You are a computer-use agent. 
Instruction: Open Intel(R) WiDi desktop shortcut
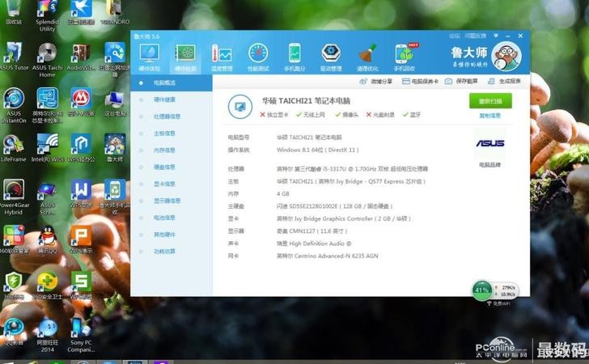pyautogui.click(x=47, y=148)
